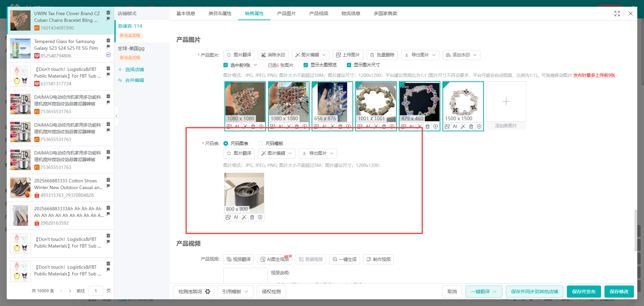Open the 添加水印 dropdown
Viewport: 644px width, 306px height.
(461, 55)
